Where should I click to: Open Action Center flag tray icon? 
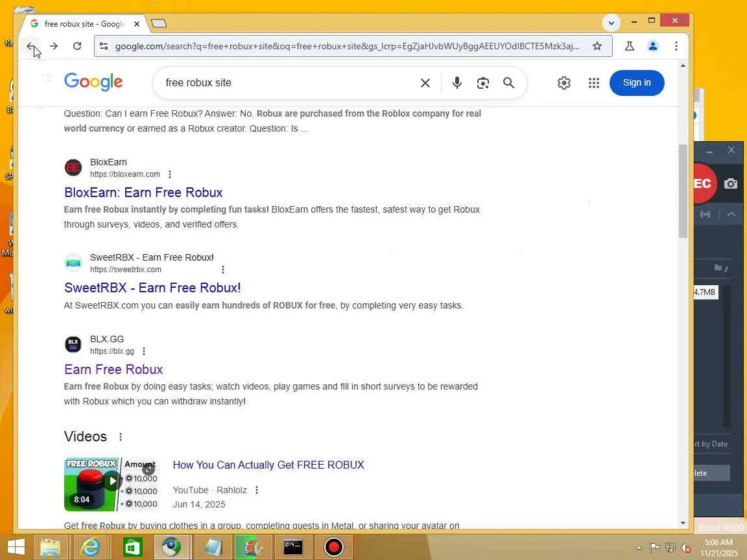pos(654,548)
